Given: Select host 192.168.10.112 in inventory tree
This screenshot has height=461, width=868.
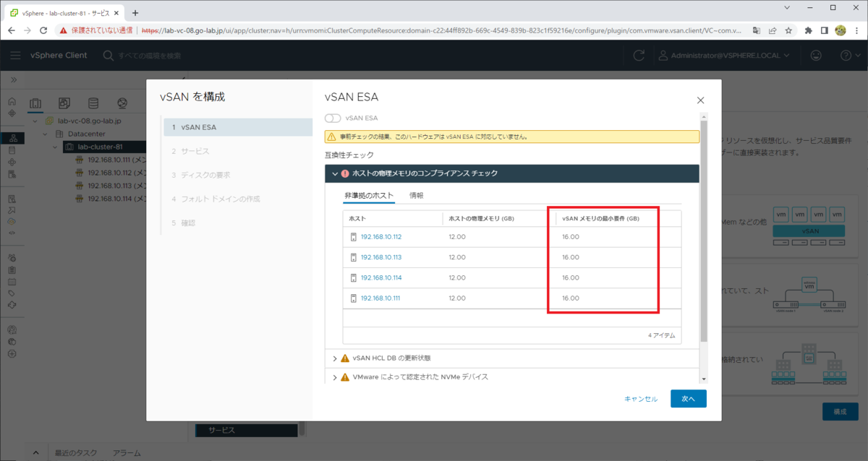Looking at the screenshot, I should (x=111, y=173).
